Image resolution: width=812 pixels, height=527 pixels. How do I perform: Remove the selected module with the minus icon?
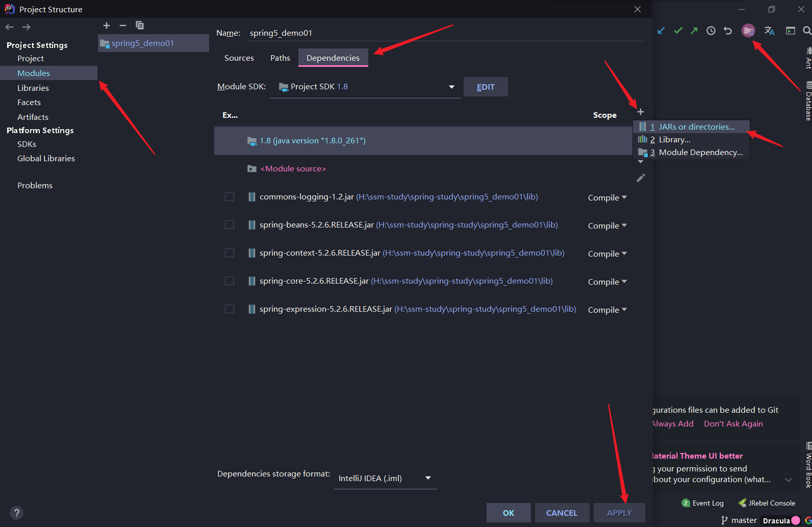click(123, 26)
